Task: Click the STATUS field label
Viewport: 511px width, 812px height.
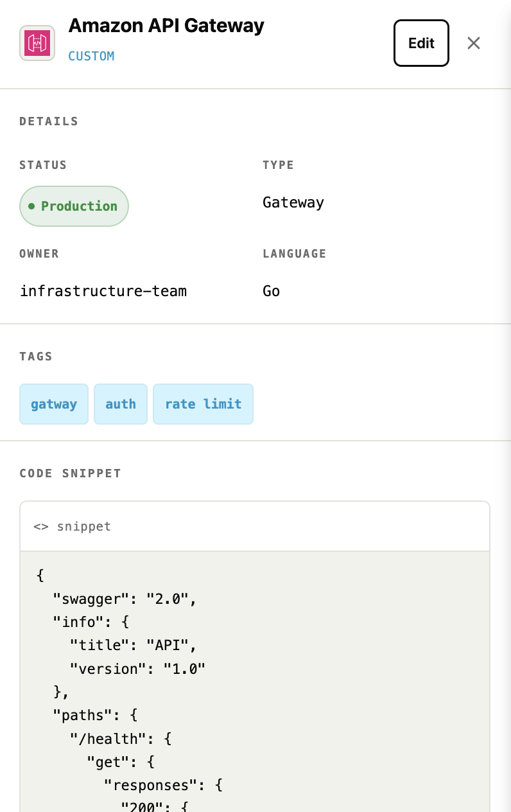Action: [43, 165]
